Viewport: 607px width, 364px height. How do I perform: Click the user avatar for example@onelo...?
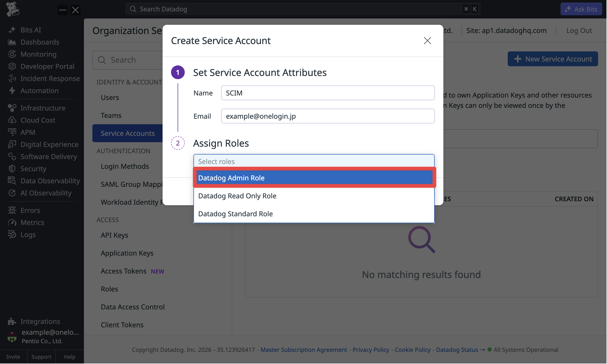tap(12, 337)
